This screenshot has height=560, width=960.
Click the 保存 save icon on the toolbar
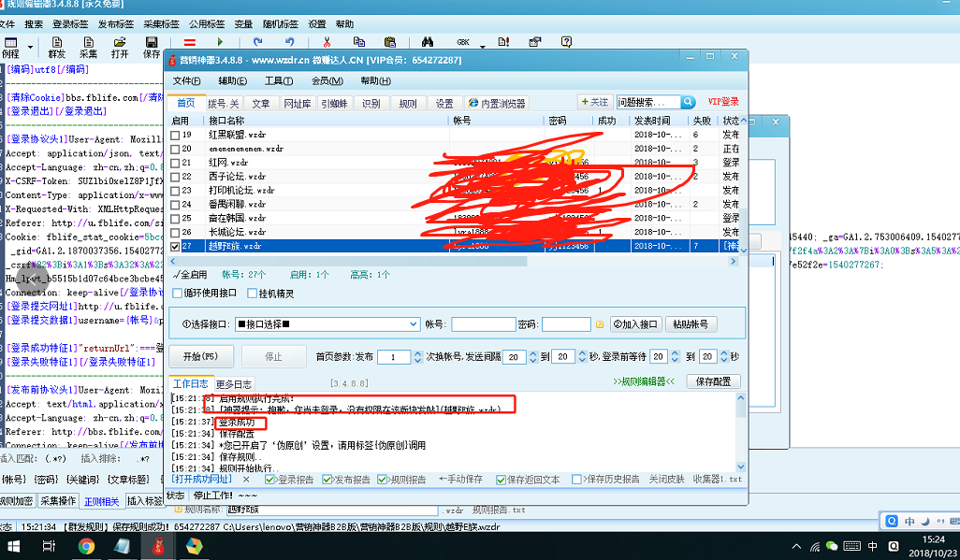(x=152, y=42)
